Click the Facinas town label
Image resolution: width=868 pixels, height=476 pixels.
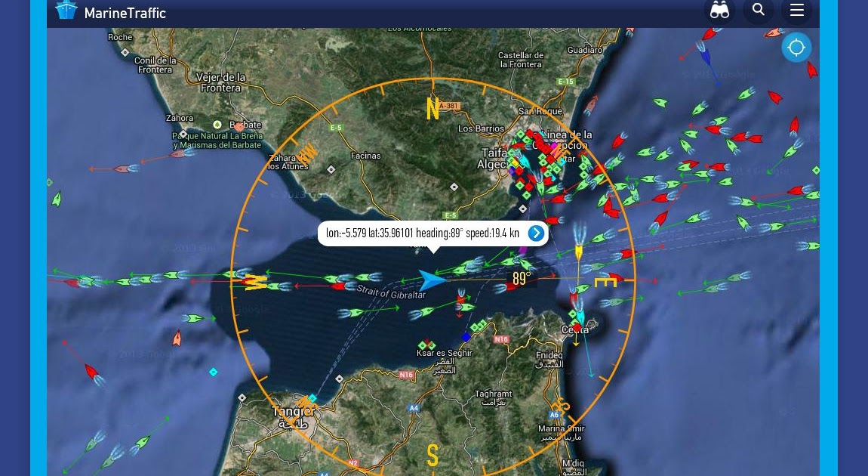point(366,156)
